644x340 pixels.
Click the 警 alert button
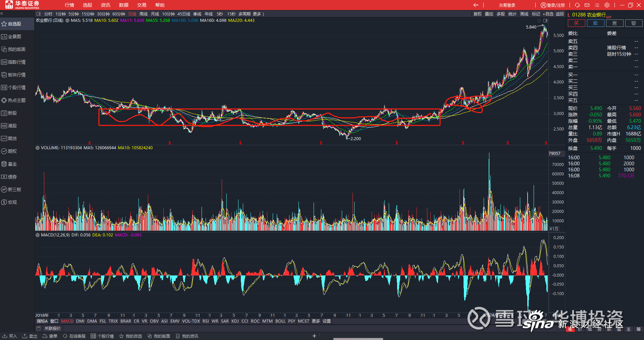634,23
